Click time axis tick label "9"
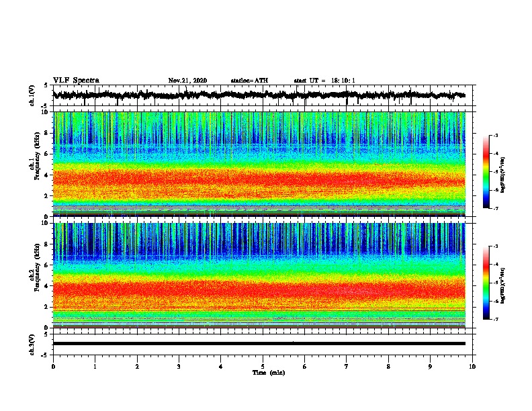532x411 pixels. tap(430, 367)
